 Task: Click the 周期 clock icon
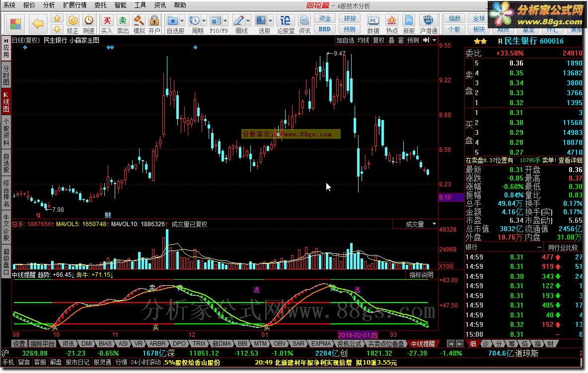[x=194, y=20]
